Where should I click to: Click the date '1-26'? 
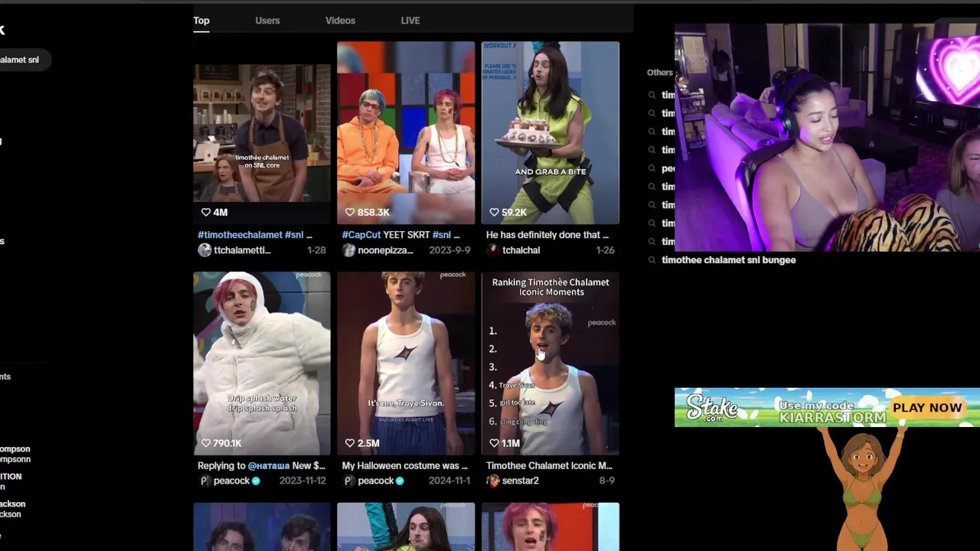pyautogui.click(x=605, y=250)
